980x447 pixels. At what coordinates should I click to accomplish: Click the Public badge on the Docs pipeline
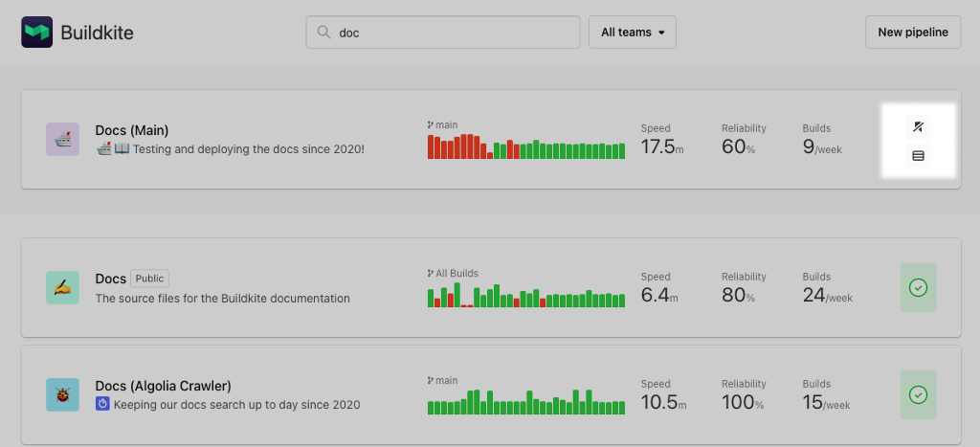tap(149, 279)
